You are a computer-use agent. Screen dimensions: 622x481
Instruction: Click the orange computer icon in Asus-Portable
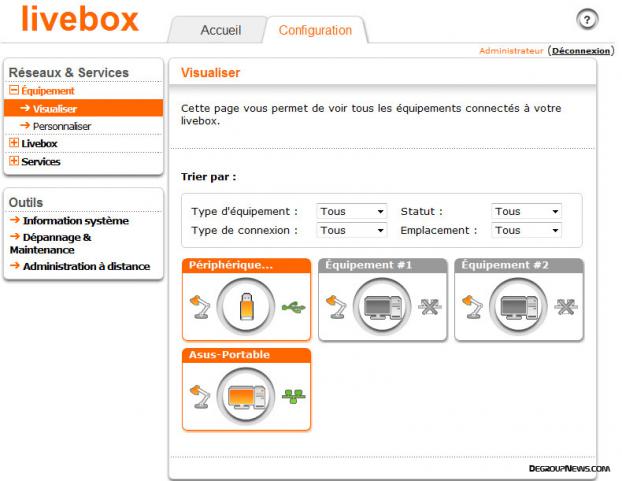click(x=246, y=396)
